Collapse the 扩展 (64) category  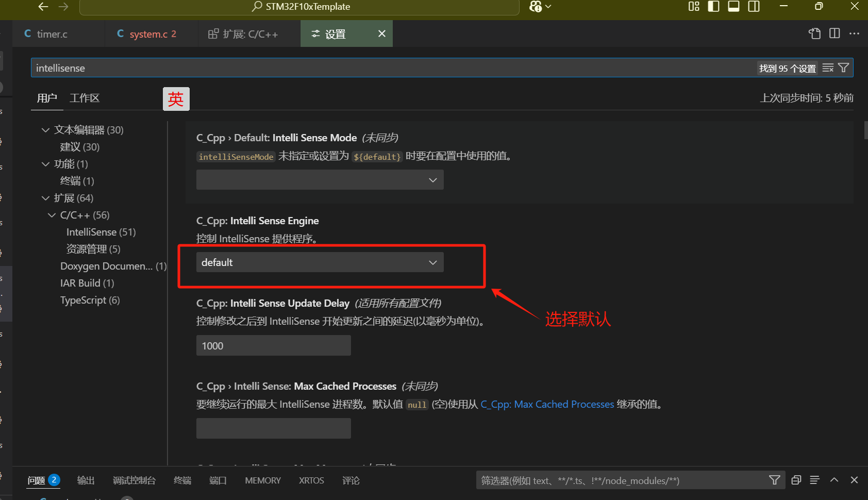[45, 198]
